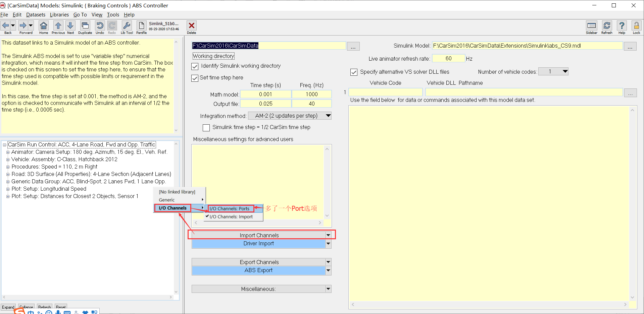Click the Lock padlock icon
The height and width of the screenshot is (314, 644).
[636, 25]
